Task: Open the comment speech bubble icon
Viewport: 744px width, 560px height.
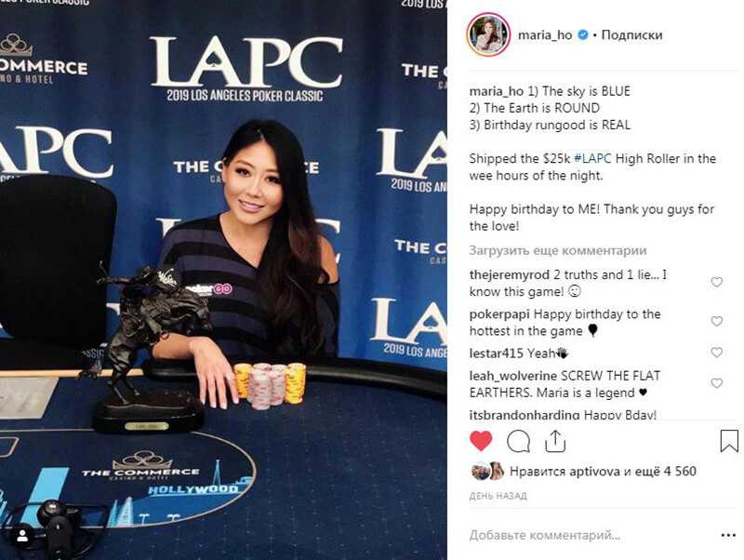Action: (x=518, y=441)
